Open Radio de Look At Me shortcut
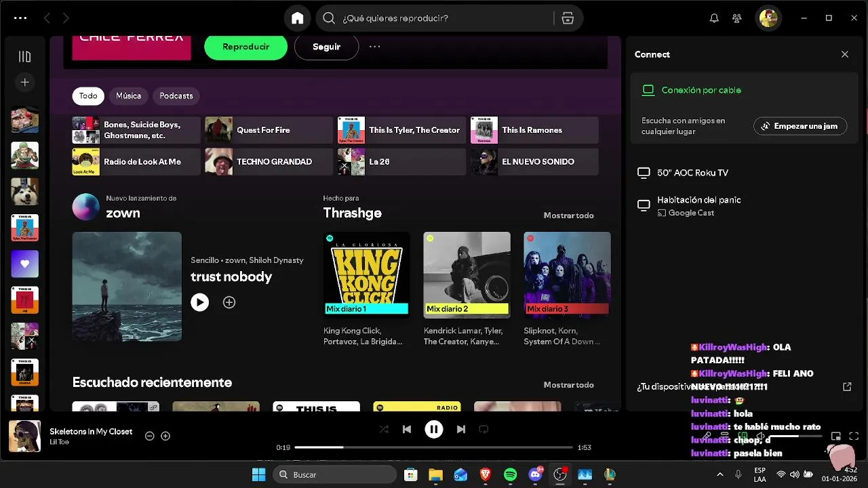The width and height of the screenshot is (868, 488). point(136,162)
